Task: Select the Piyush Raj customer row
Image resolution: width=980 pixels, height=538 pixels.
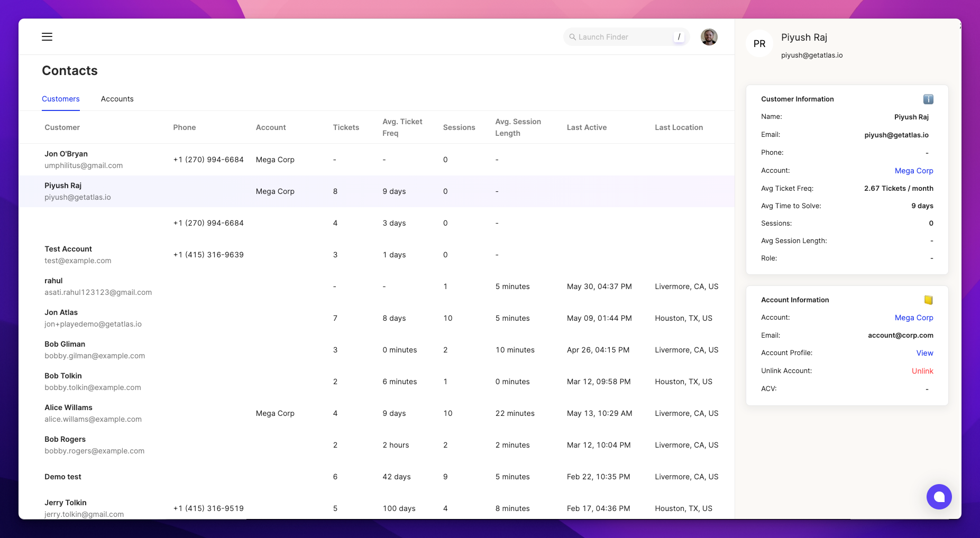Action: coord(377,191)
